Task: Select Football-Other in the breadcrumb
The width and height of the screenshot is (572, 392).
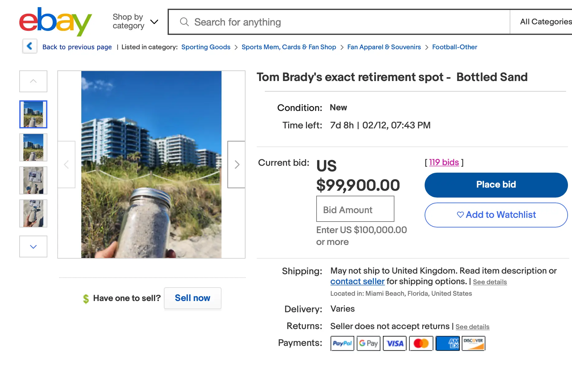Action: (455, 47)
